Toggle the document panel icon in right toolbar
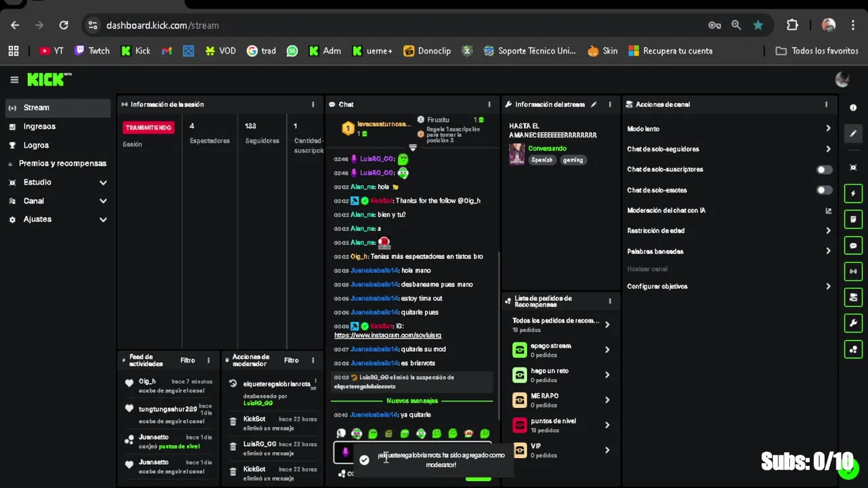 [853, 220]
